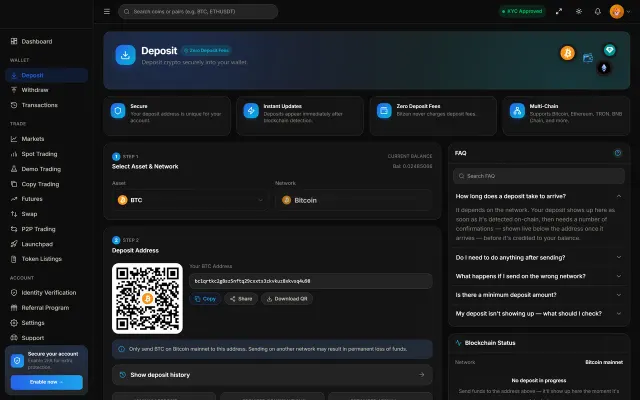Go to Futures
Image resolution: width=640 pixels, height=400 pixels.
(x=47, y=199)
